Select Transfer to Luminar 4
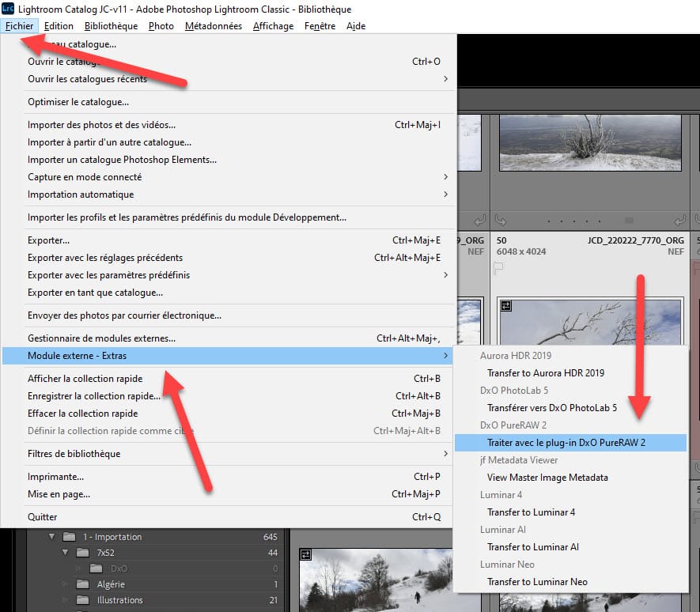Screen dimensions: 700x612 coord(570,512)
